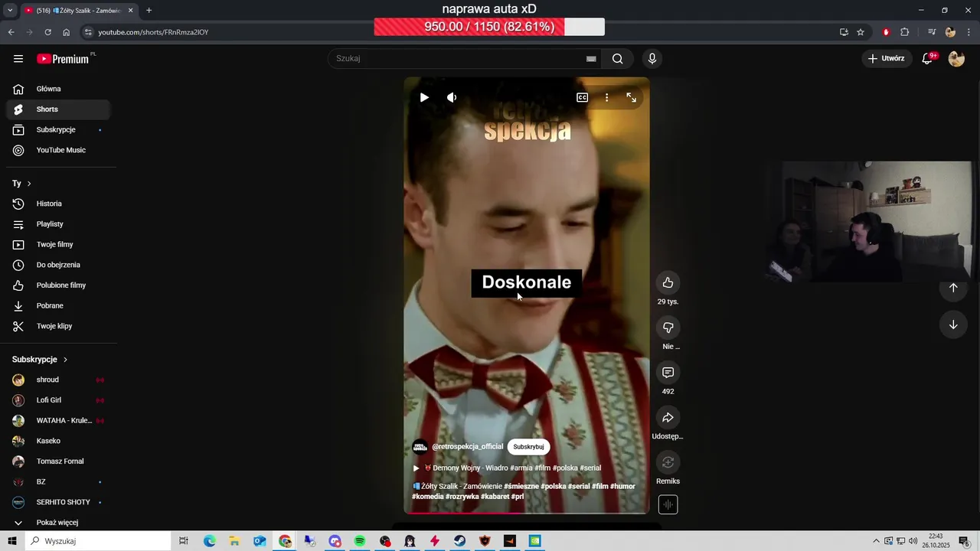Open Główna in the sidebar

tap(57, 89)
